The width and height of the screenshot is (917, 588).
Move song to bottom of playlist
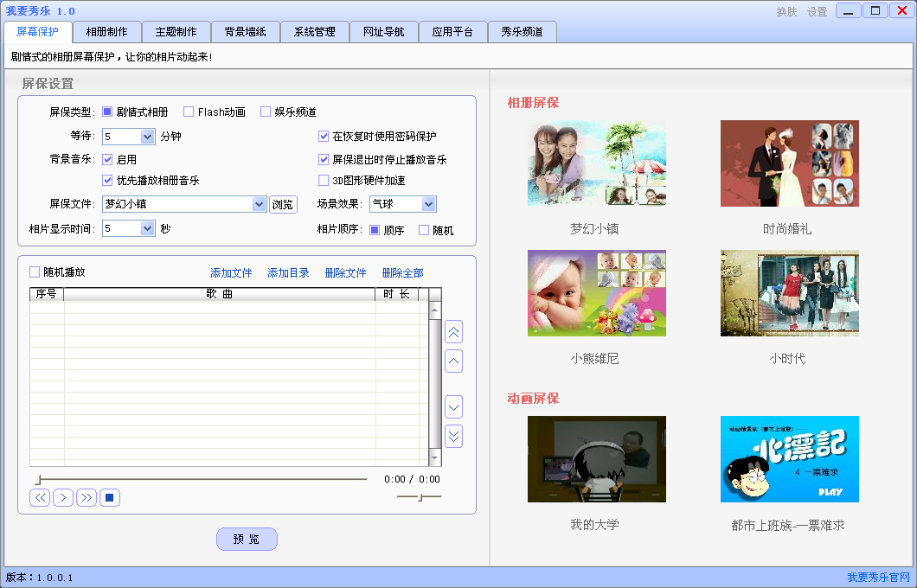(454, 436)
